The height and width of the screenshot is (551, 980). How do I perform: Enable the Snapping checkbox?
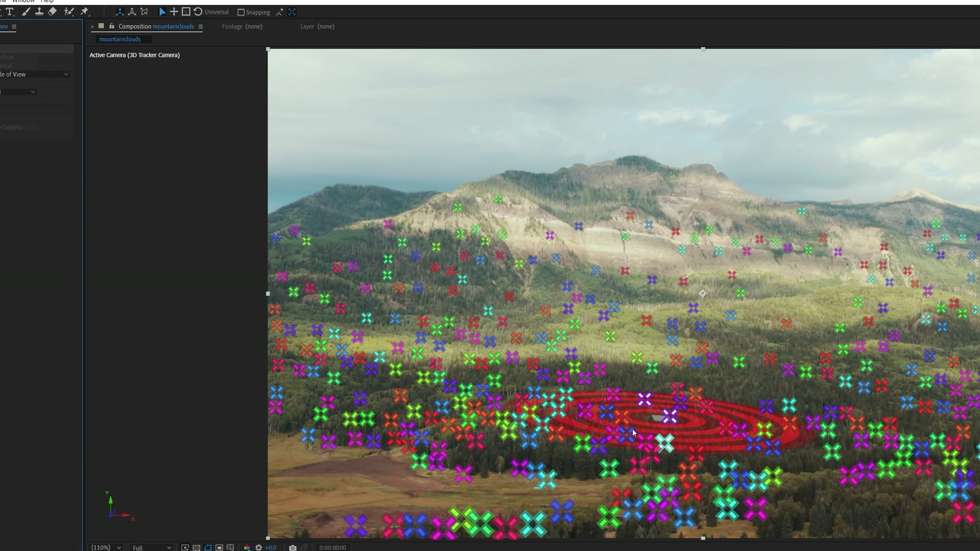pyautogui.click(x=241, y=12)
